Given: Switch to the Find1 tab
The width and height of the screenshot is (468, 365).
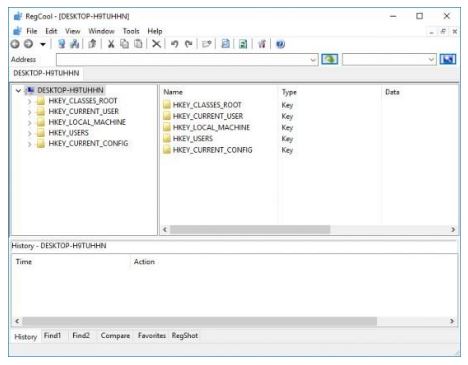Looking at the screenshot, I should [x=52, y=336].
